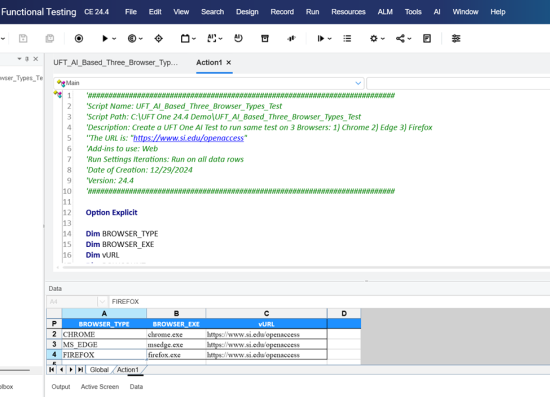Open the si.edu/openaccess link in the code comment
The image size is (550, 397).
pyautogui.click(x=188, y=138)
